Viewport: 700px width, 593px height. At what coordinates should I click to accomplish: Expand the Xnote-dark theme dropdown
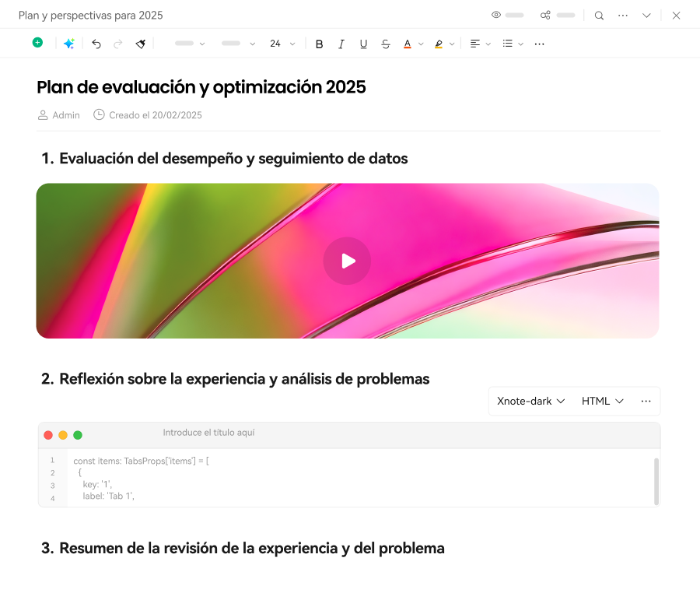530,401
